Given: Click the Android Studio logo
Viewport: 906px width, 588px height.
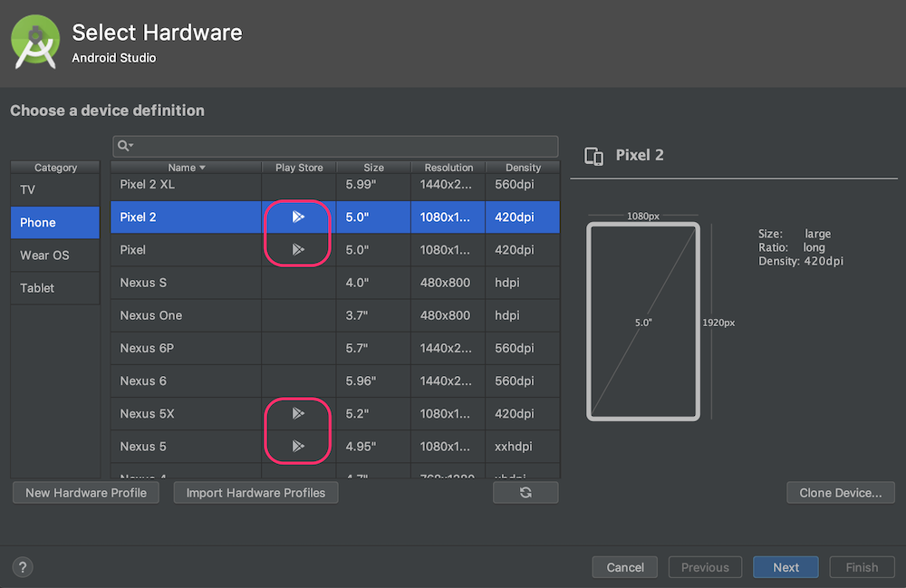Looking at the screenshot, I should (35, 42).
